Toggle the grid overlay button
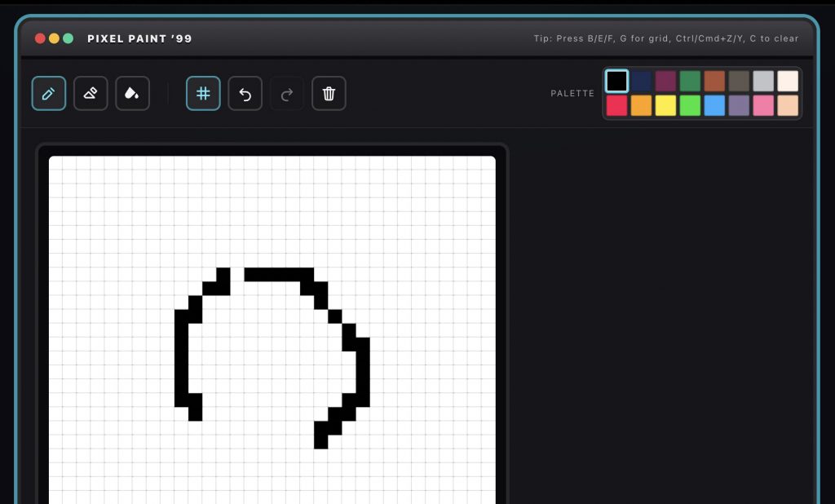The height and width of the screenshot is (504, 835). click(x=203, y=94)
